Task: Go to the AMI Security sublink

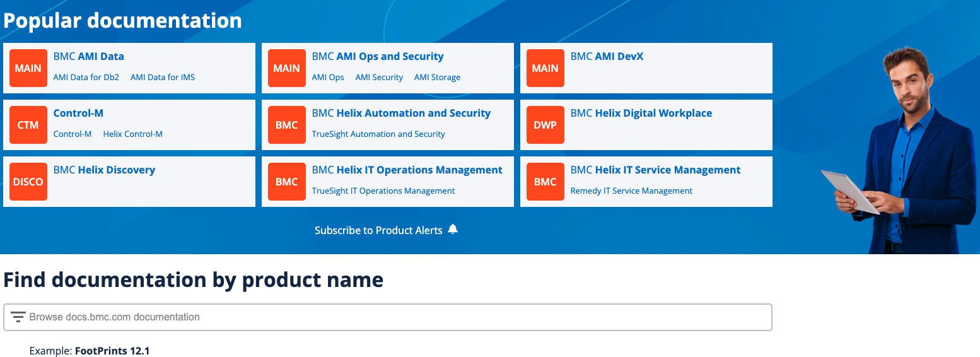Action: (x=379, y=77)
